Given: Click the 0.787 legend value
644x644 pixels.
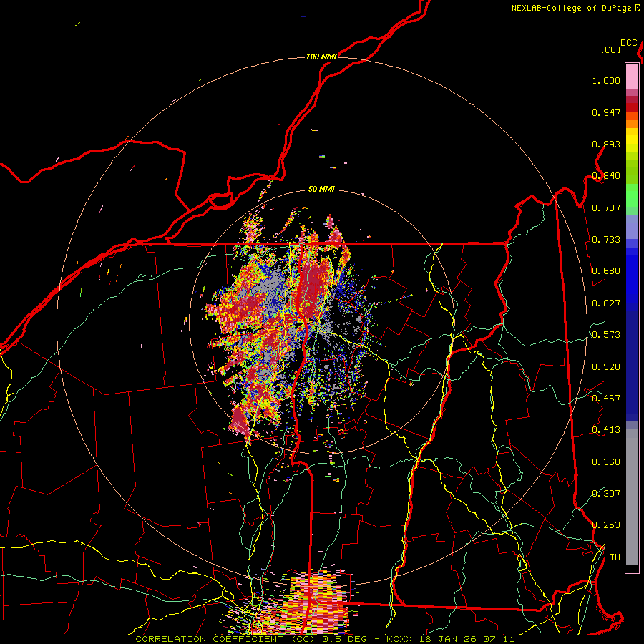Looking at the screenshot, I should point(606,208).
